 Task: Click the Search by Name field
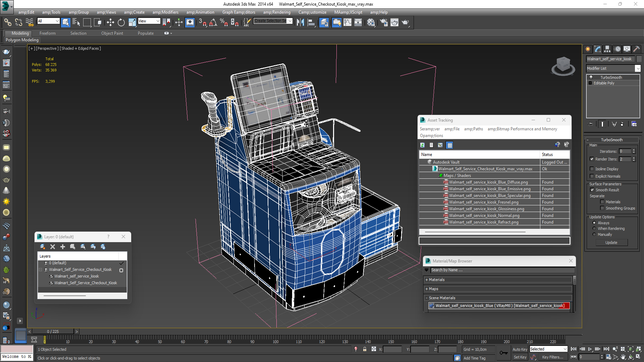pyautogui.click(x=502, y=270)
